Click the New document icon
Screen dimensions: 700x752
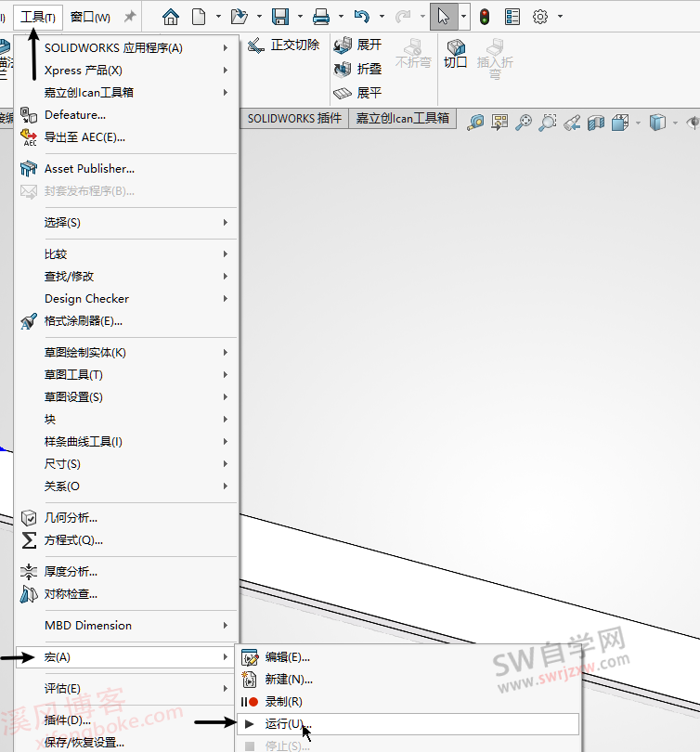click(199, 17)
